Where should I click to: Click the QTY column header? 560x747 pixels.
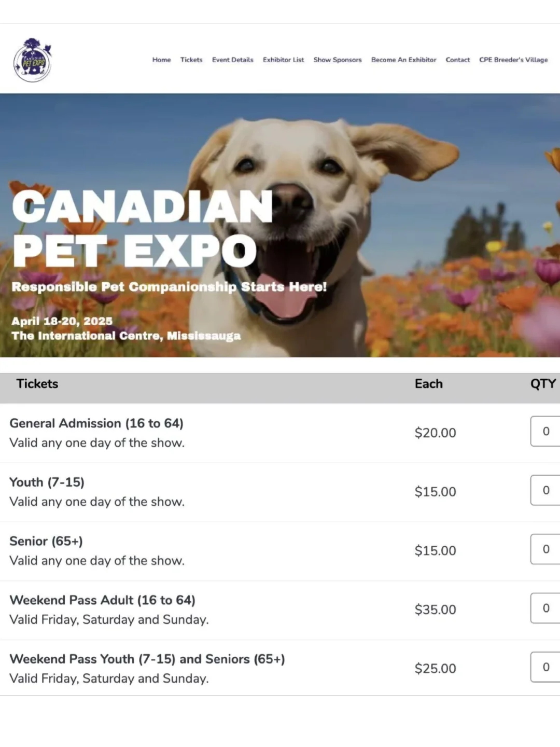543,384
